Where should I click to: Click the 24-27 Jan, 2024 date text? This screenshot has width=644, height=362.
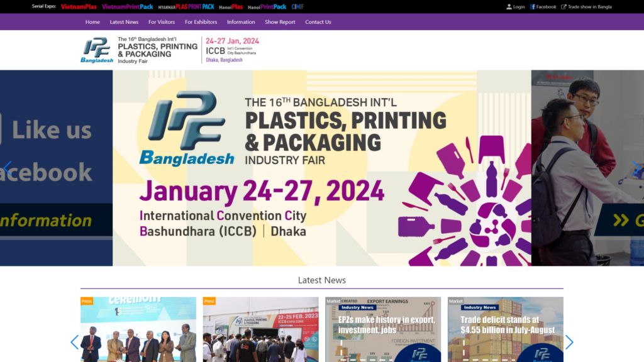233,41
